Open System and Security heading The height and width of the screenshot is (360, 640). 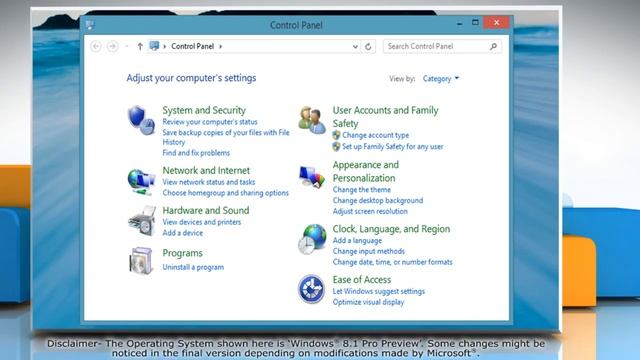[204, 110]
